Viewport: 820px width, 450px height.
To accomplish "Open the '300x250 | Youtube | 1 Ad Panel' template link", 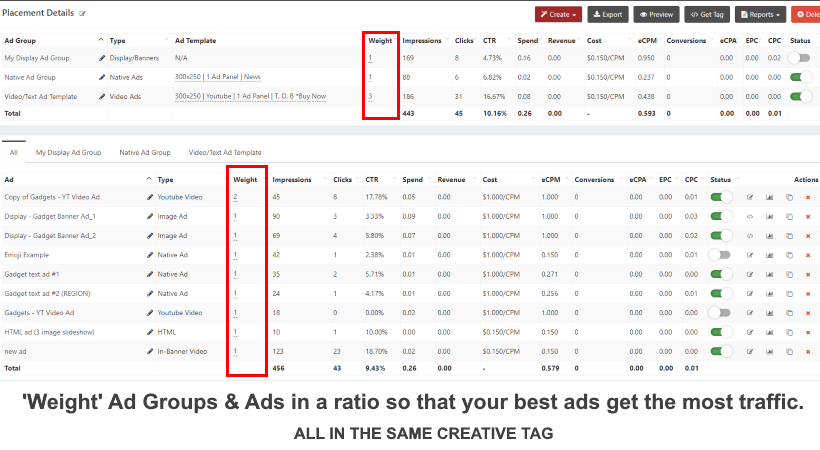I will [x=250, y=97].
